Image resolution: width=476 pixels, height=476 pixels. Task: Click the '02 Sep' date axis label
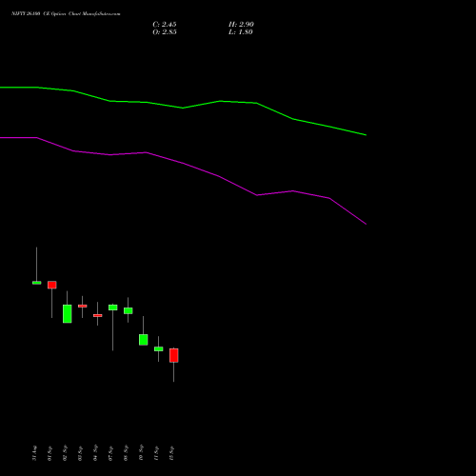pyautogui.click(x=65, y=453)
